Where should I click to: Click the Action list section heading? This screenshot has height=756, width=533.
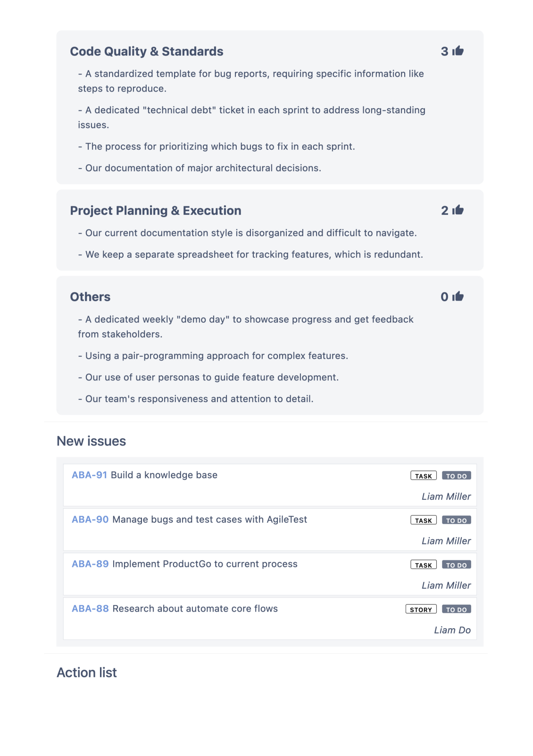pyautogui.click(x=87, y=672)
